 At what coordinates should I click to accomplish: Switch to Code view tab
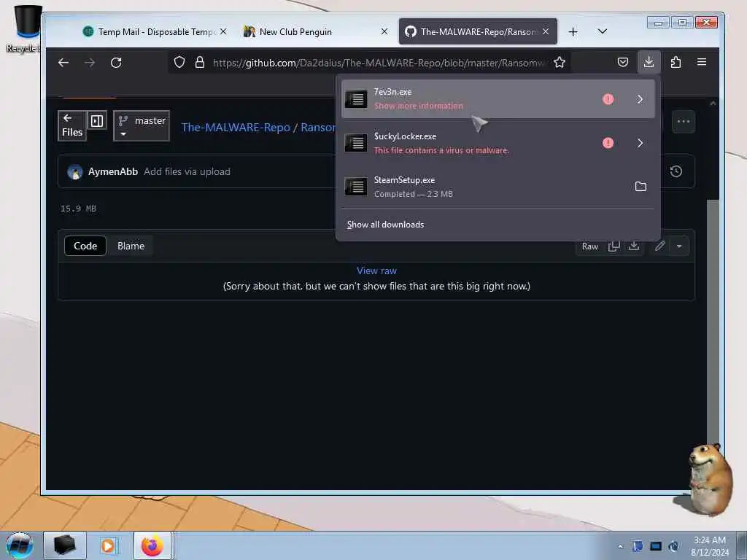pyautogui.click(x=85, y=246)
